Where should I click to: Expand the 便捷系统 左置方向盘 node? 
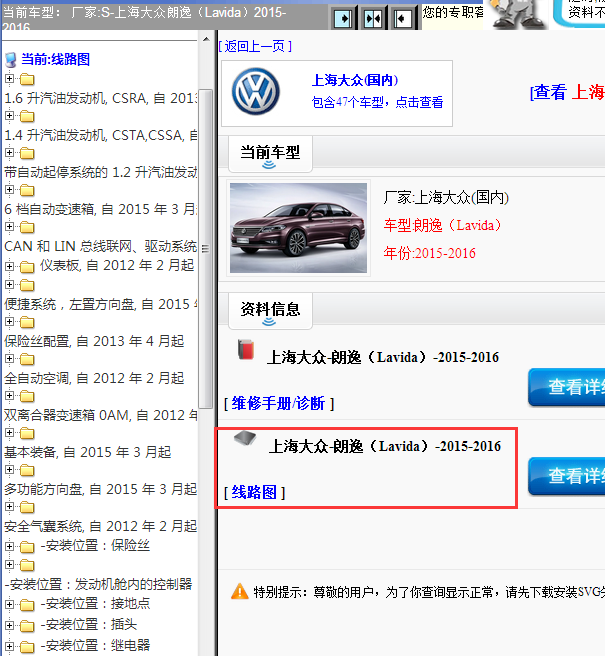click(x=9, y=284)
